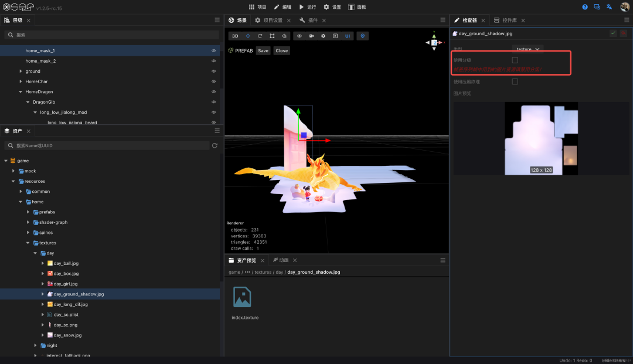Image resolution: width=633 pixels, height=364 pixels.
Task: Click the textures breadcrumb link
Action: [263, 272]
